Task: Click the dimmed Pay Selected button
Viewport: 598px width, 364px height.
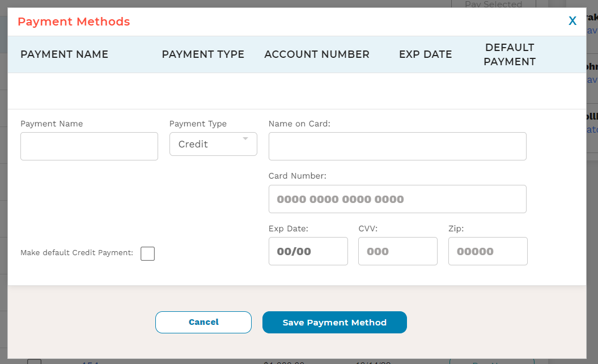Action: click(493, 4)
